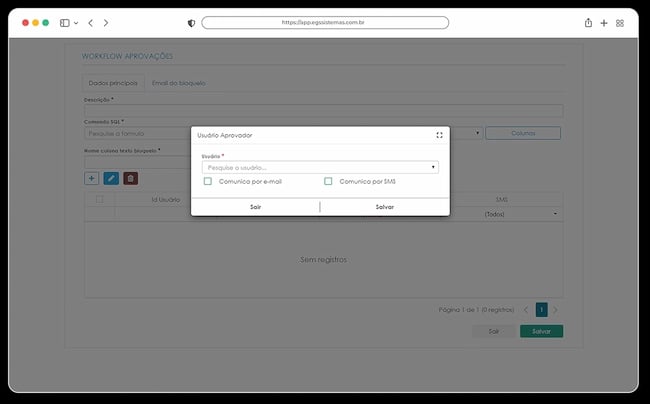This screenshot has height=404, width=650.
Task: Click the Id Usuário column header
Action: click(x=166, y=200)
